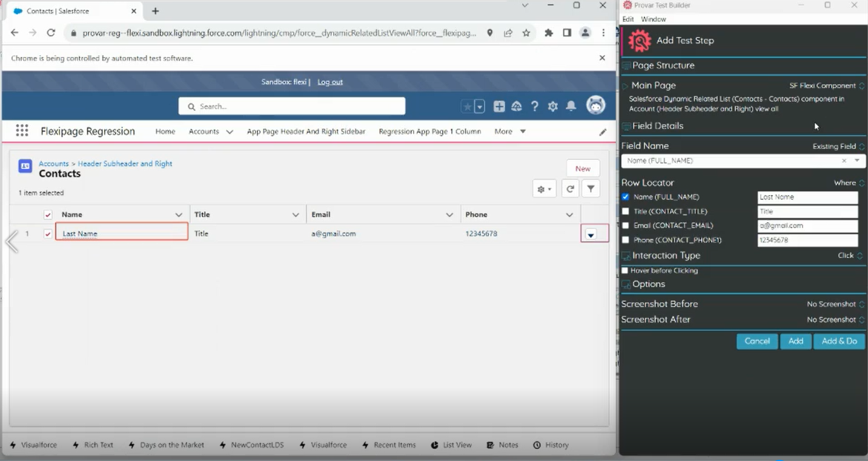Screen dimensions: 868x461
Task: Refresh the Contacts list
Action: (x=570, y=189)
